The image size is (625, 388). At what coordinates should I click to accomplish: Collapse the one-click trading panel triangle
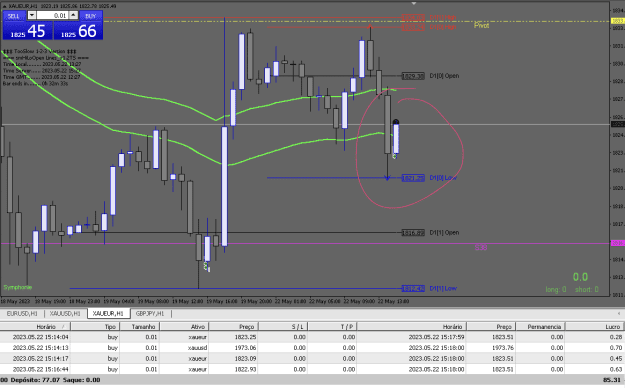coord(4,6)
